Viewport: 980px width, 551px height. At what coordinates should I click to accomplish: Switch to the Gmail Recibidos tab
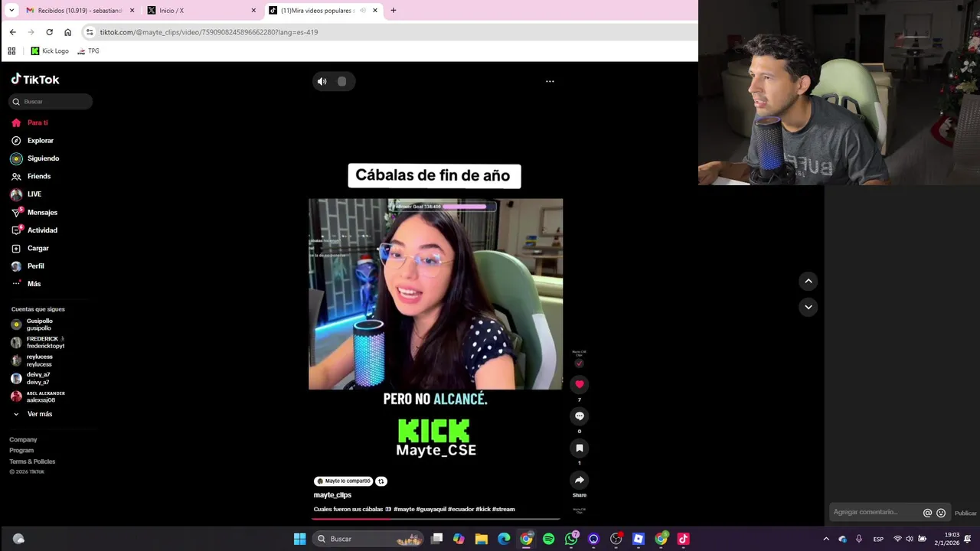click(x=80, y=11)
